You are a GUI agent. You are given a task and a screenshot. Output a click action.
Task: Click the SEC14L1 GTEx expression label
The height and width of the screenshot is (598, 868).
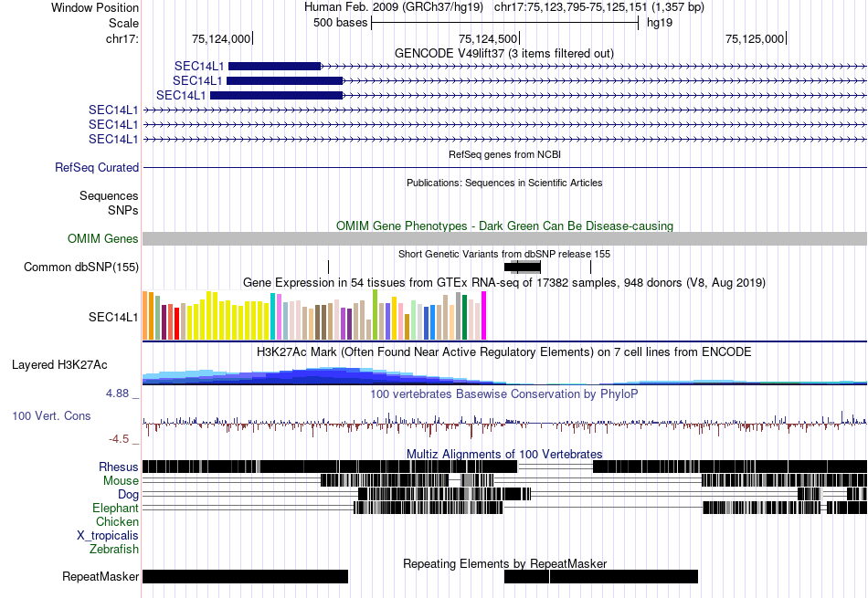113,317
